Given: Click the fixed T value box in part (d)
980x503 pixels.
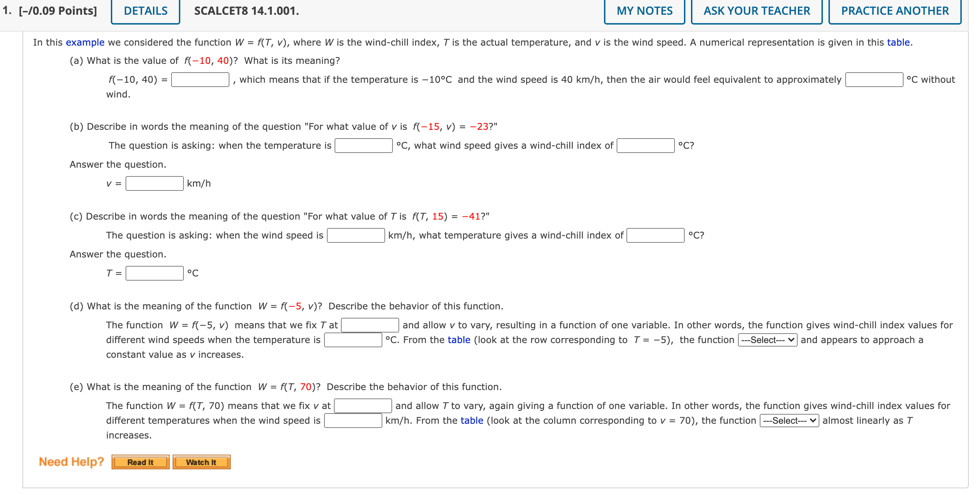Looking at the screenshot, I should click(x=369, y=325).
